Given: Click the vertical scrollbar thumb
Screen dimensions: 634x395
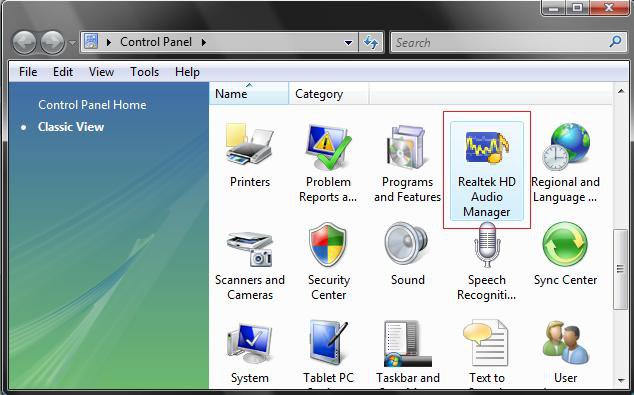Looking at the screenshot, I should (x=620, y=269).
